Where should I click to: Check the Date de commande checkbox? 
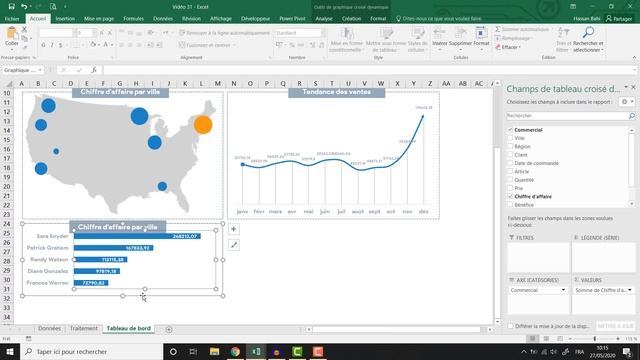(x=510, y=163)
